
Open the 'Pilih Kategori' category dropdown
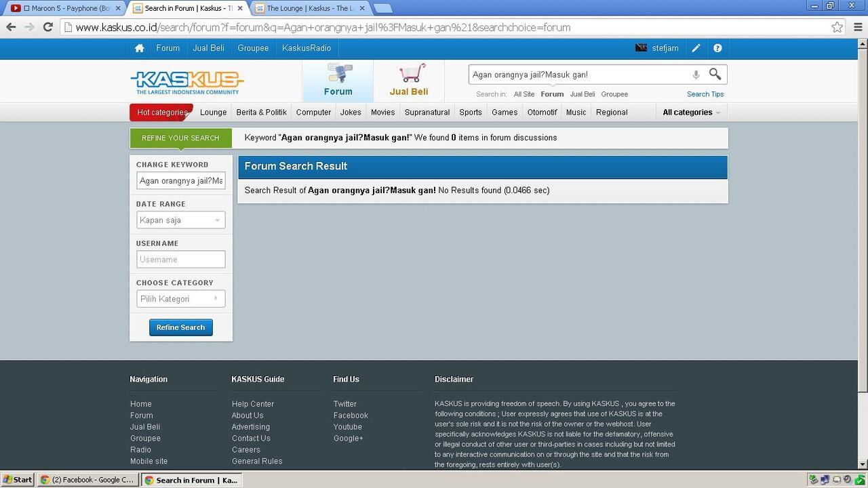point(180,299)
